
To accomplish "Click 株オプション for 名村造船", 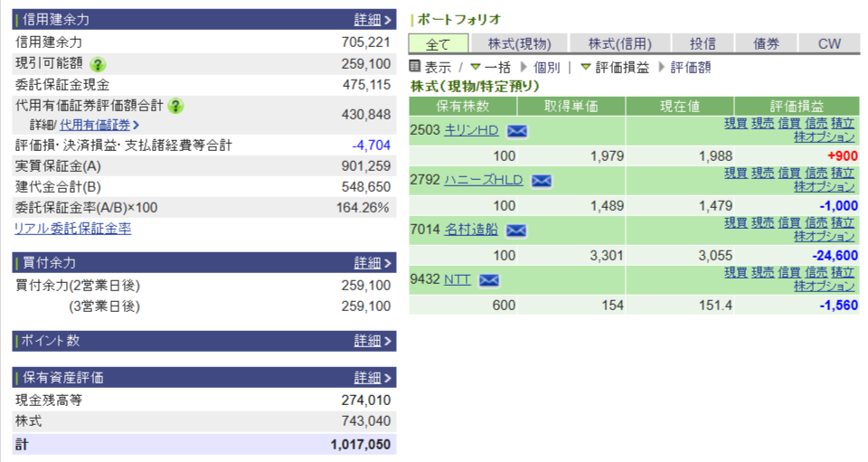I will point(825,237).
